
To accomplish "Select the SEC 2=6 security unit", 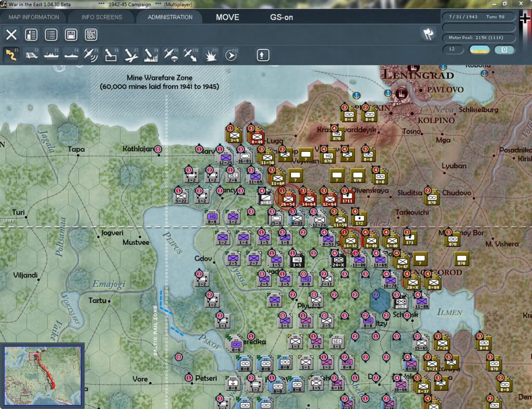I will [x=233, y=176].
